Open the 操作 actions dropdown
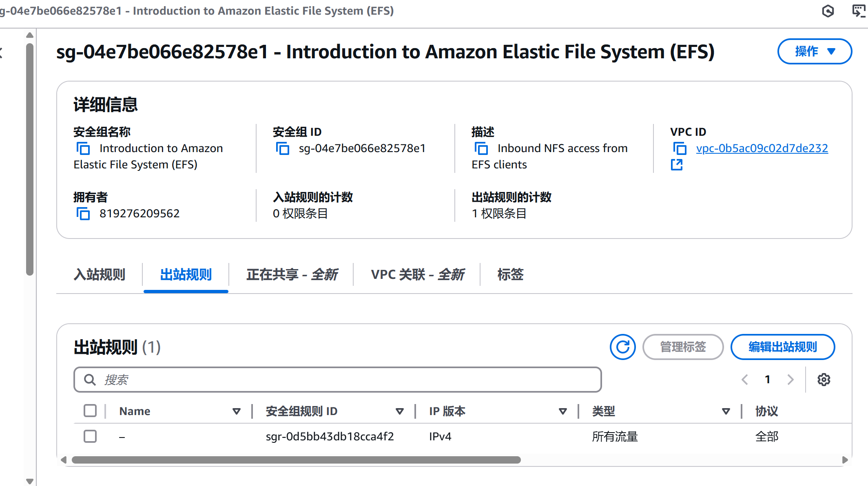868x486 pixels. coord(815,51)
